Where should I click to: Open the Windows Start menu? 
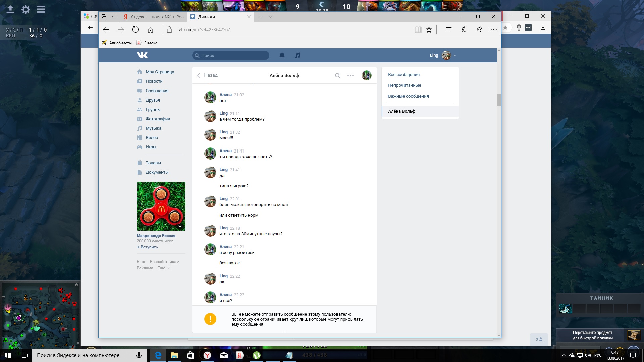click(8, 355)
